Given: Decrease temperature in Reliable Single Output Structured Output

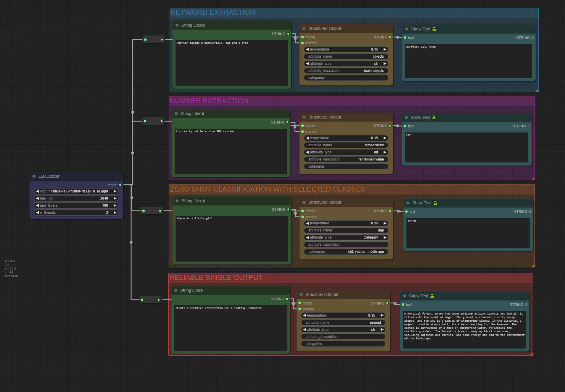Looking at the screenshot, I should 304,315.
